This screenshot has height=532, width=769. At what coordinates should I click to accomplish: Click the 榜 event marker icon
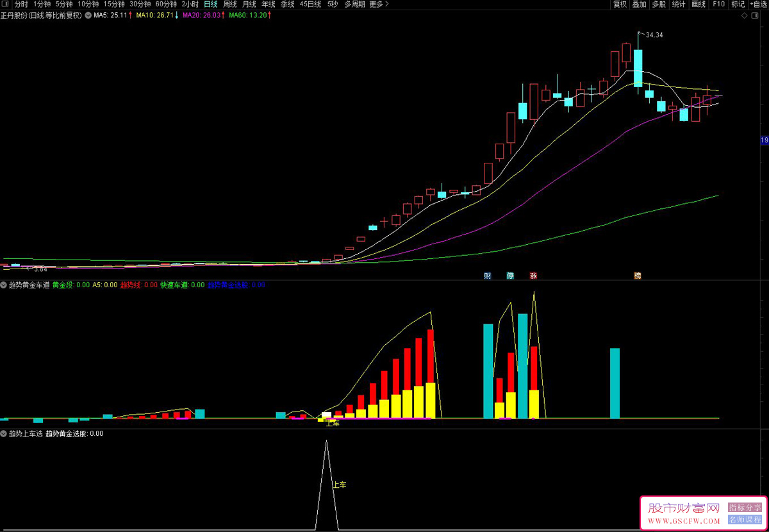coord(638,276)
